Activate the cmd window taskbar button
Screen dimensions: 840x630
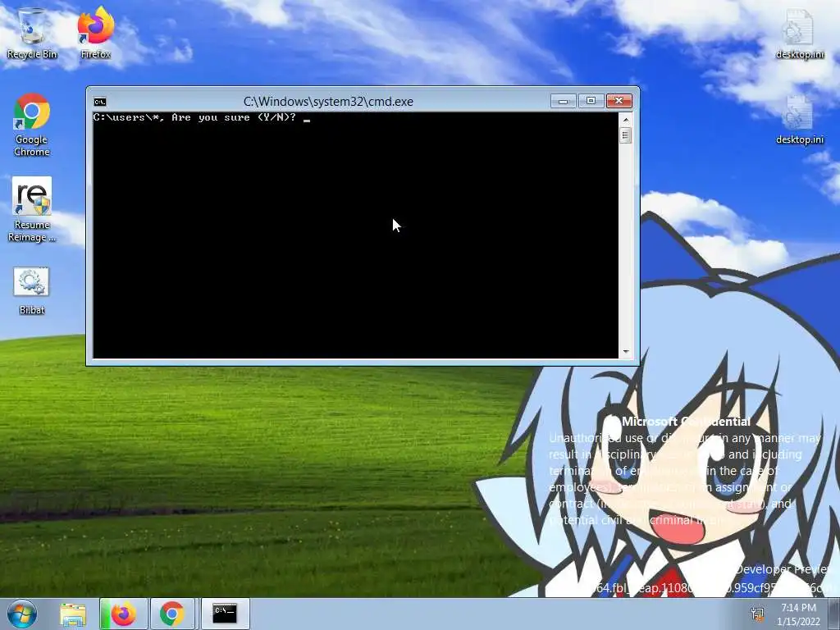pos(225,614)
